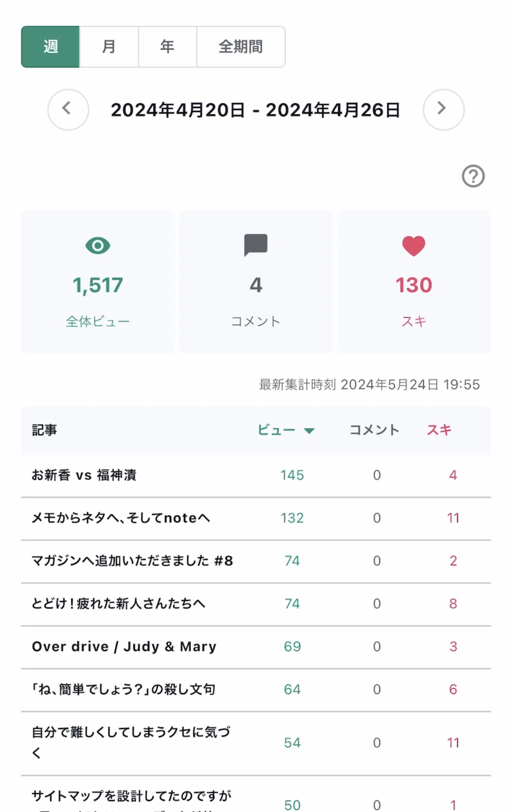Go to previous week with left chevron
The image size is (512, 812).
pyautogui.click(x=68, y=109)
